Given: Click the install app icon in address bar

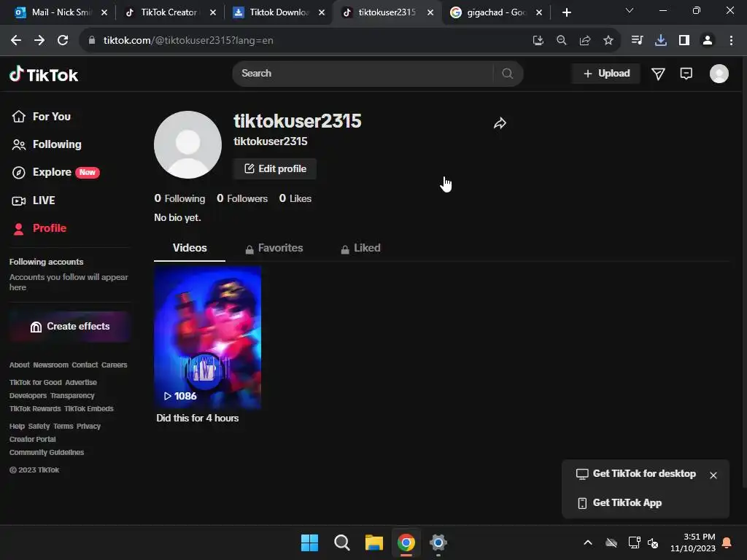Looking at the screenshot, I should (x=538, y=41).
